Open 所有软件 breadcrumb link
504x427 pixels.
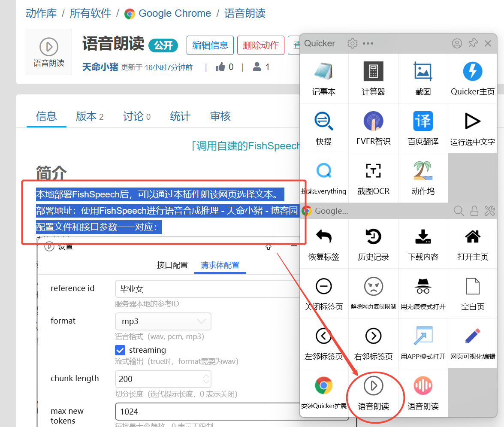[91, 13]
